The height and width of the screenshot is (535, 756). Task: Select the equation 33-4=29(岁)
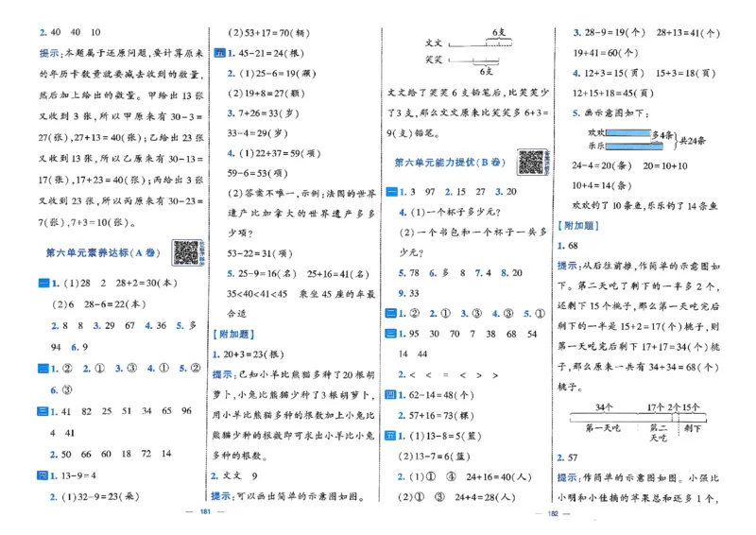257,133
